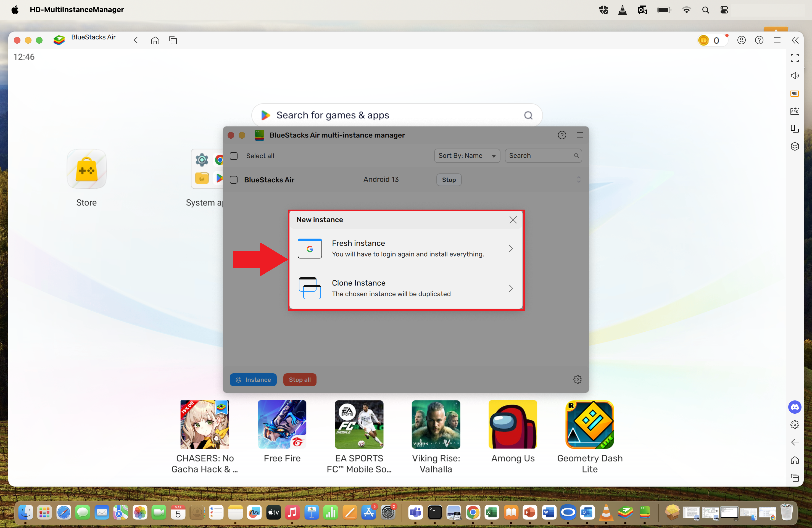Open the Sort By: Name dropdown
Image resolution: width=812 pixels, height=528 pixels.
click(x=467, y=155)
